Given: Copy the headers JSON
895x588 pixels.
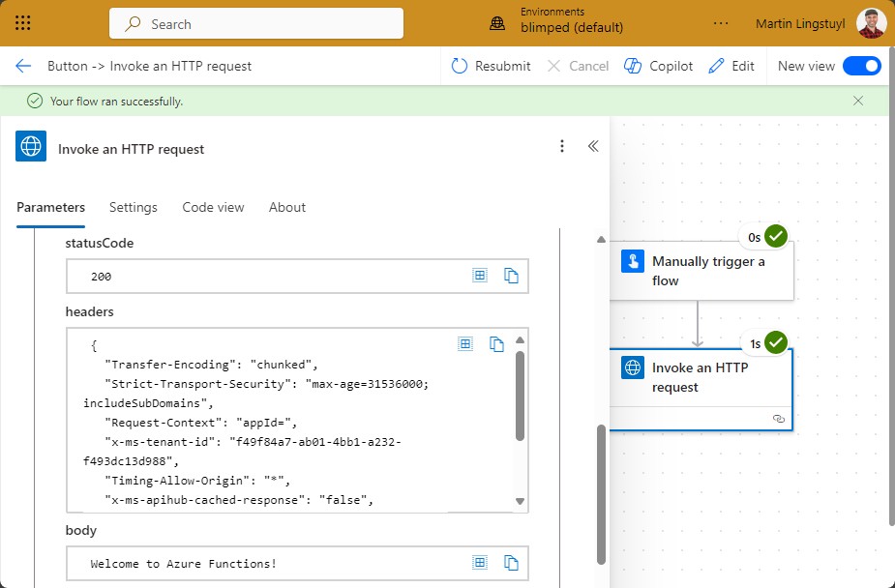Looking at the screenshot, I should tap(496, 344).
